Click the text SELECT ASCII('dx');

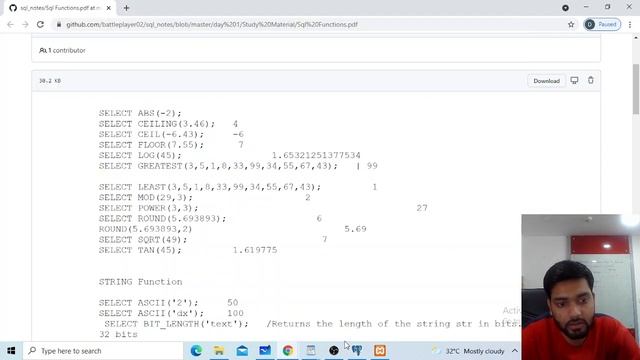pos(151,313)
